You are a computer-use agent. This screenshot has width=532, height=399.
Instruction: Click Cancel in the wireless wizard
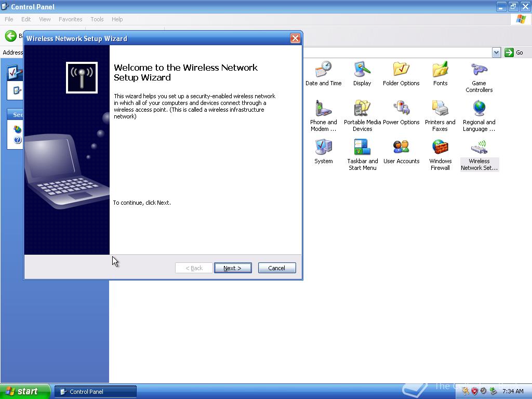(x=277, y=268)
